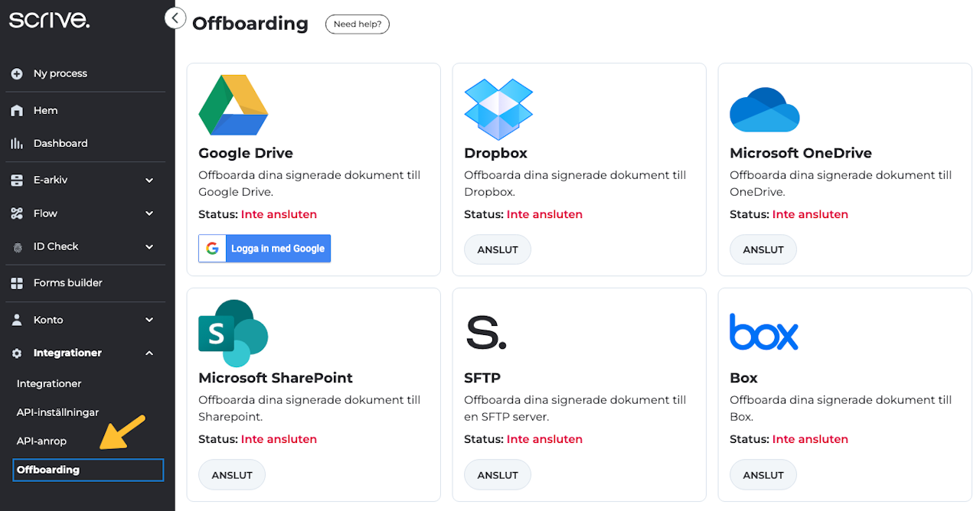Viewport: 980px width, 511px height.
Task: Click the SFTP card title
Action: 482,378
